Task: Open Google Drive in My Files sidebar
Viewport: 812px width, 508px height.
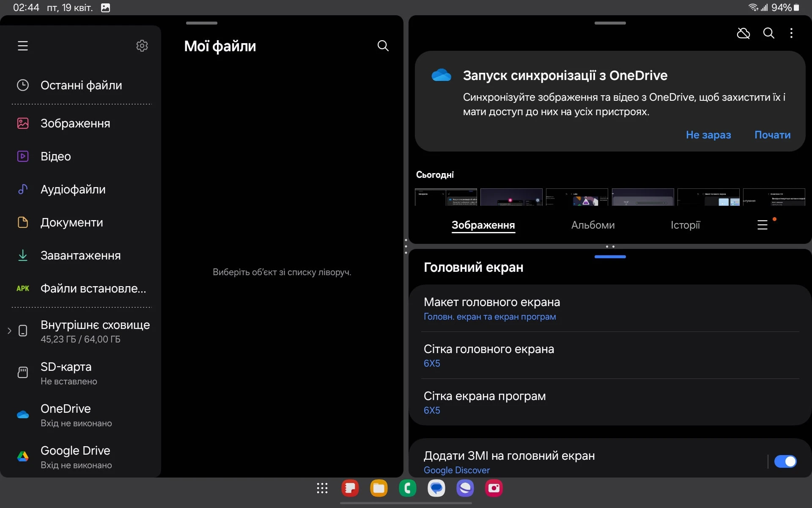Action: coord(81,457)
